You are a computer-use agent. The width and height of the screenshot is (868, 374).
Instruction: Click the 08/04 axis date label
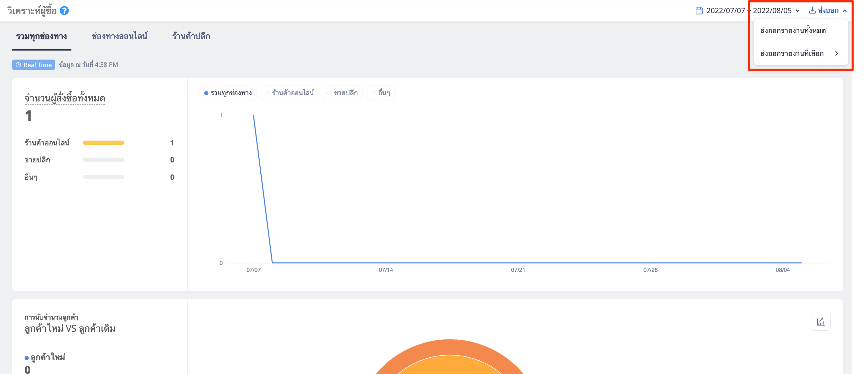click(783, 270)
